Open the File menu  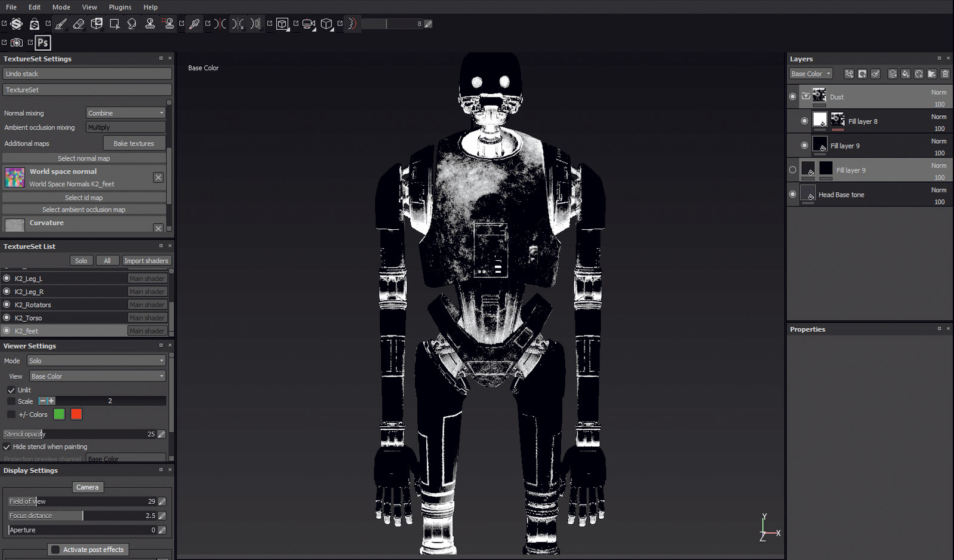pyautogui.click(x=11, y=7)
